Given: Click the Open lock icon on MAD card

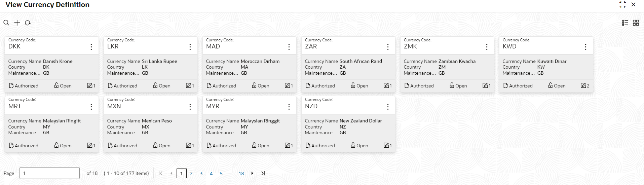Looking at the screenshot, I should click(x=254, y=86).
